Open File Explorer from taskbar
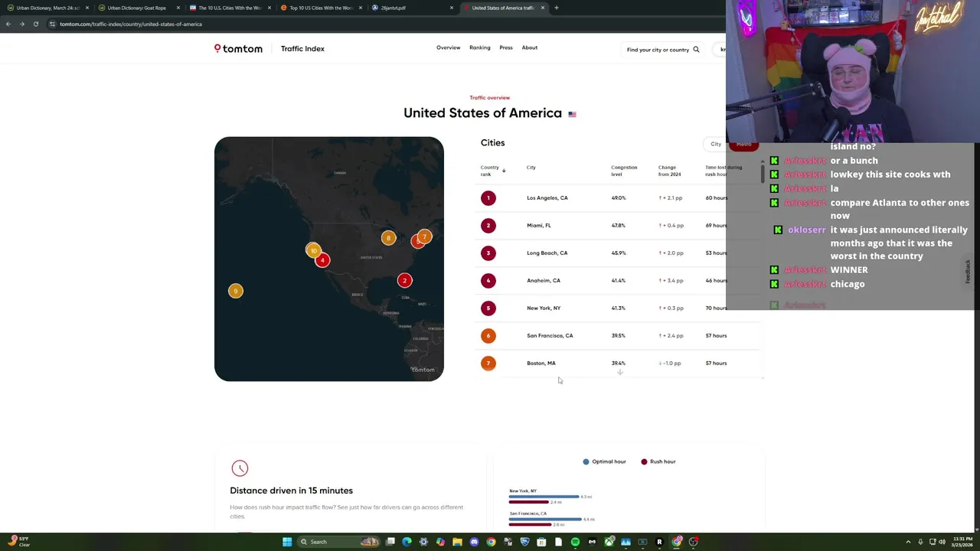Screen dimensions: 980x551 [457, 542]
